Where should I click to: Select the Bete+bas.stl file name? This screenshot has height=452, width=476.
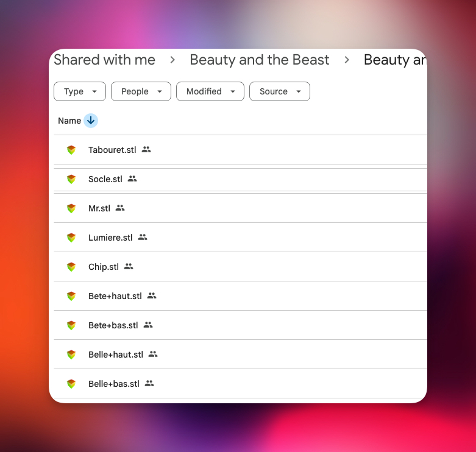[x=113, y=325]
